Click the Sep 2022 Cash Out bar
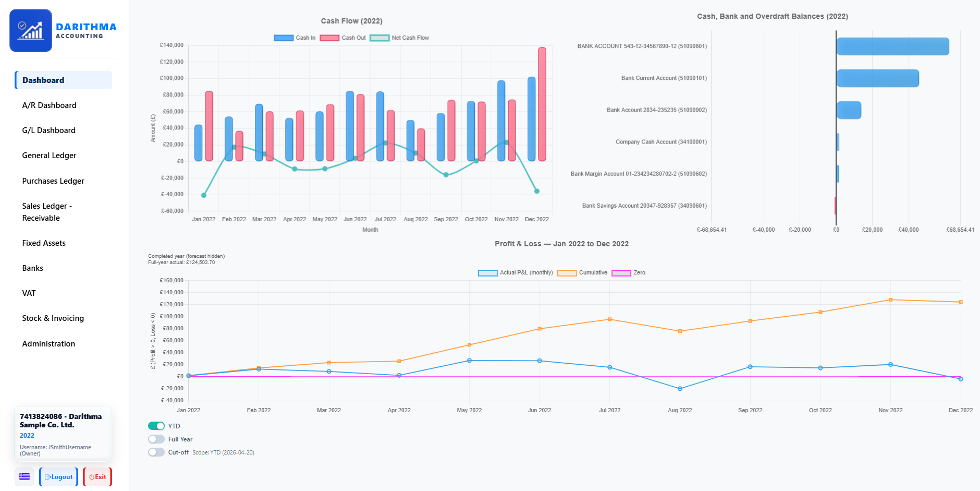 [x=451, y=130]
